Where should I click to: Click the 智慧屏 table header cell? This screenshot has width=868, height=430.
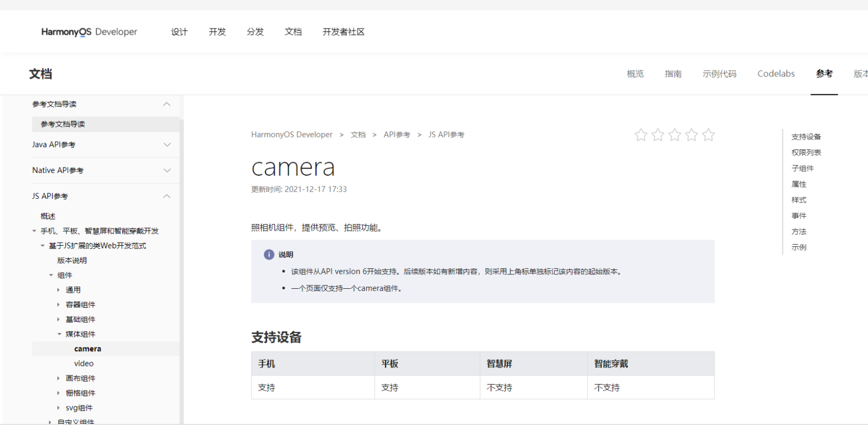(x=534, y=364)
